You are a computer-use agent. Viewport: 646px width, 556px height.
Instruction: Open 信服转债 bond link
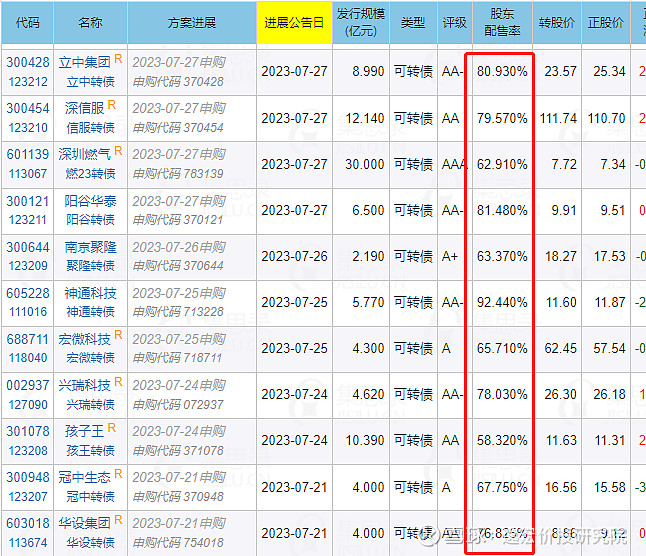90,128
